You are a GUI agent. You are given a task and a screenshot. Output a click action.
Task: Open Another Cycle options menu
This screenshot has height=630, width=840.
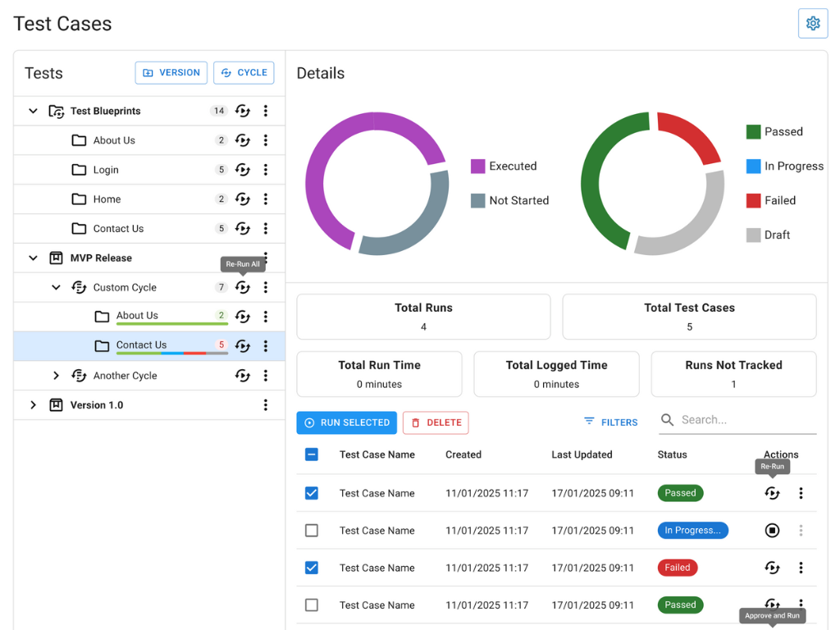266,376
